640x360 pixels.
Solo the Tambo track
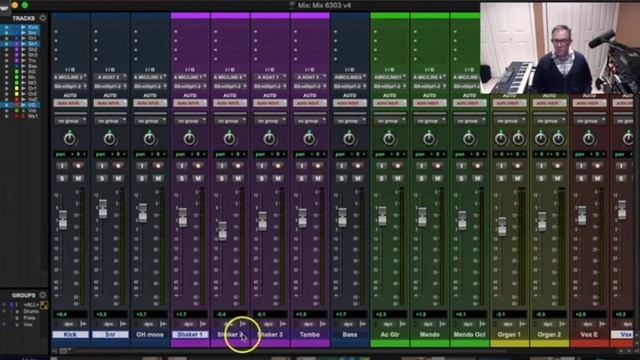(302, 178)
